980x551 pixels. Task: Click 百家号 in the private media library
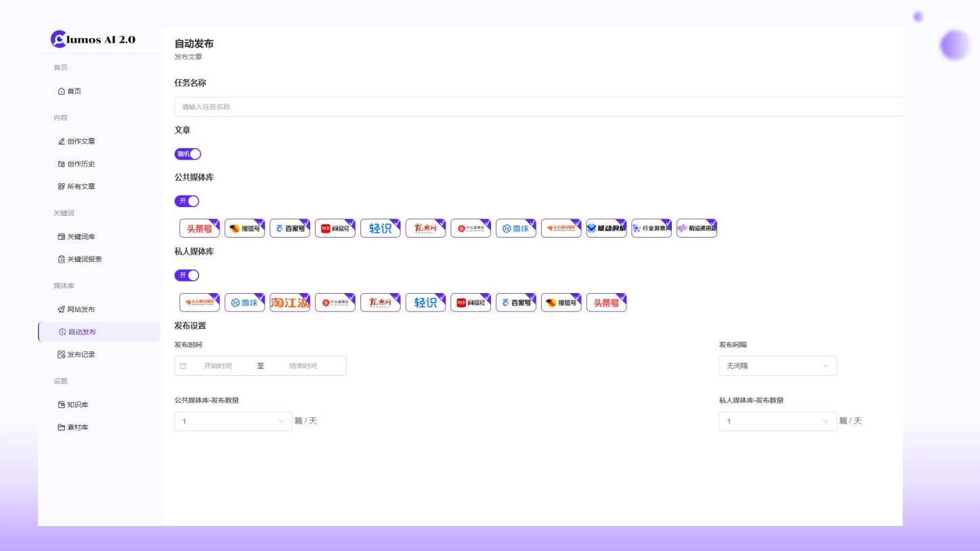pyautogui.click(x=515, y=303)
